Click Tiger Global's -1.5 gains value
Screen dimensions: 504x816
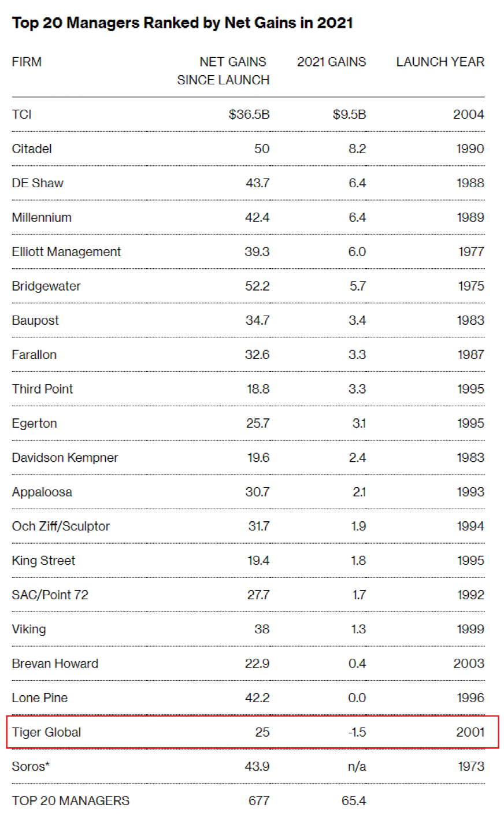point(357,732)
